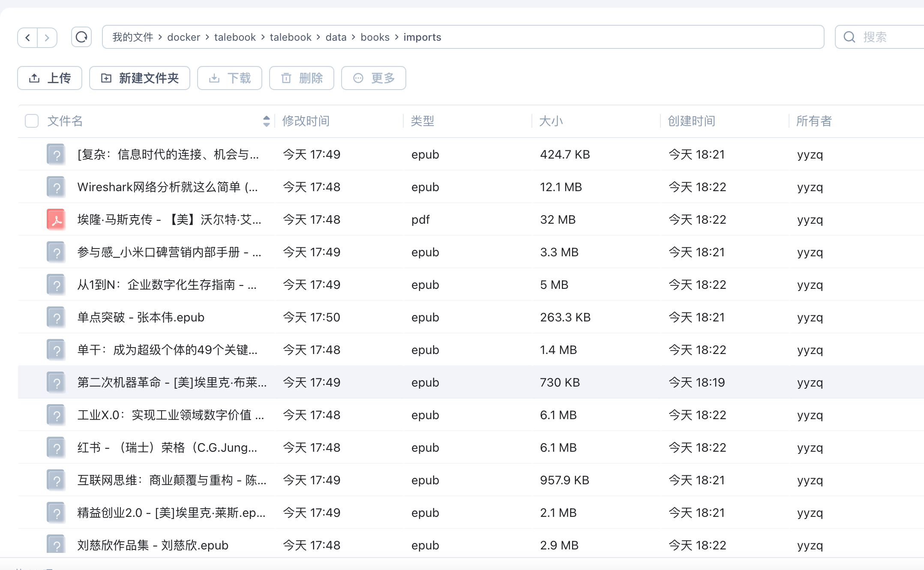Click imports in the breadcrumb path
Screen dimensions: 924x570
(x=422, y=37)
